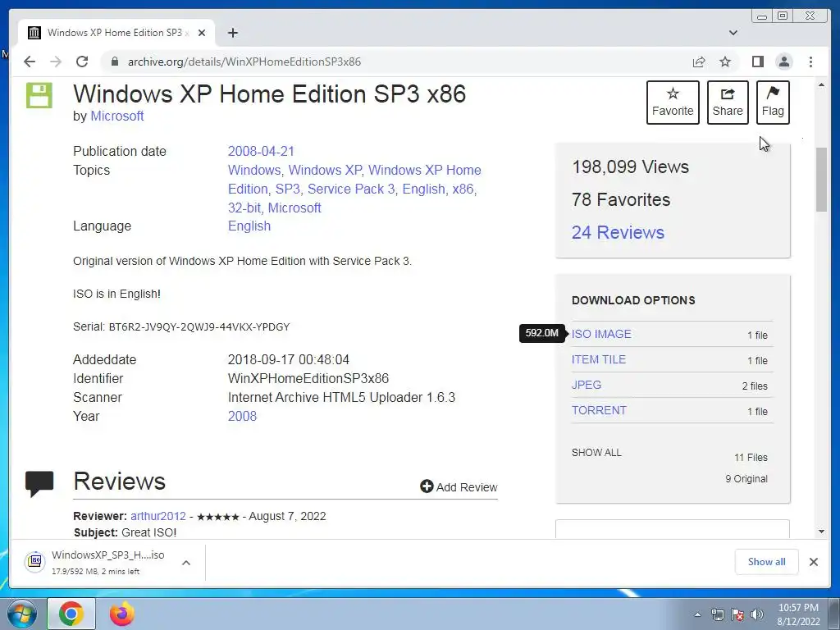Open reviewer arthur2012 profile
This screenshot has height=630, width=840.
(x=158, y=516)
